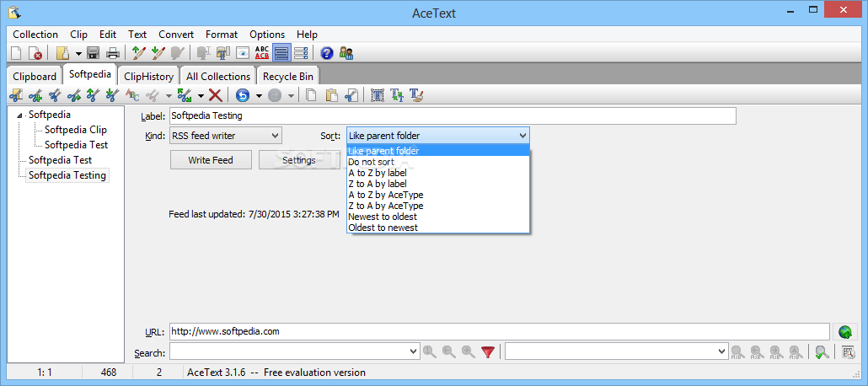This screenshot has height=386, width=868.
Task: Open the Format menu
Action: (x=222, y=35)
